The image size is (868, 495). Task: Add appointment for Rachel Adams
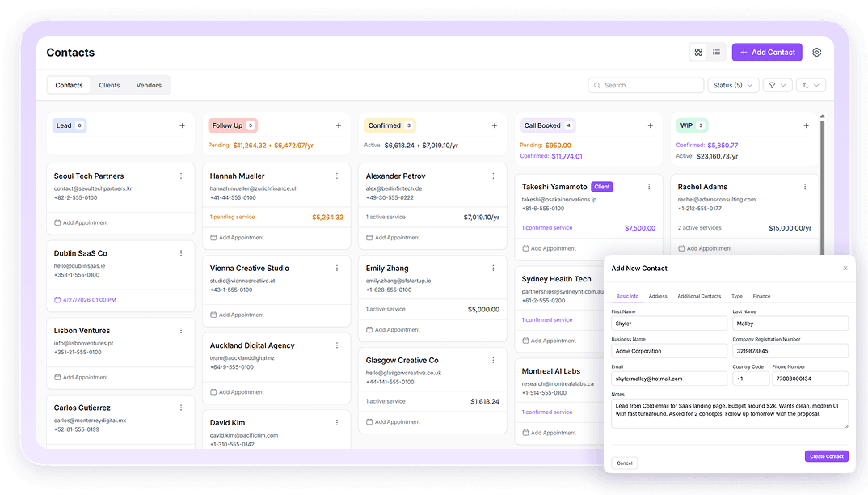tap(705, 248)
